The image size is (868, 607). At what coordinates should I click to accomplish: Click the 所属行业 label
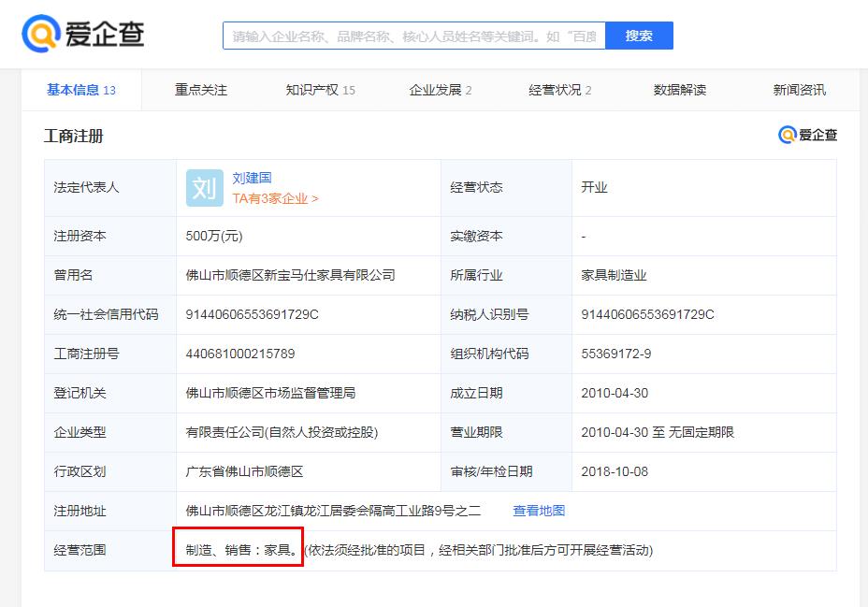477,275
